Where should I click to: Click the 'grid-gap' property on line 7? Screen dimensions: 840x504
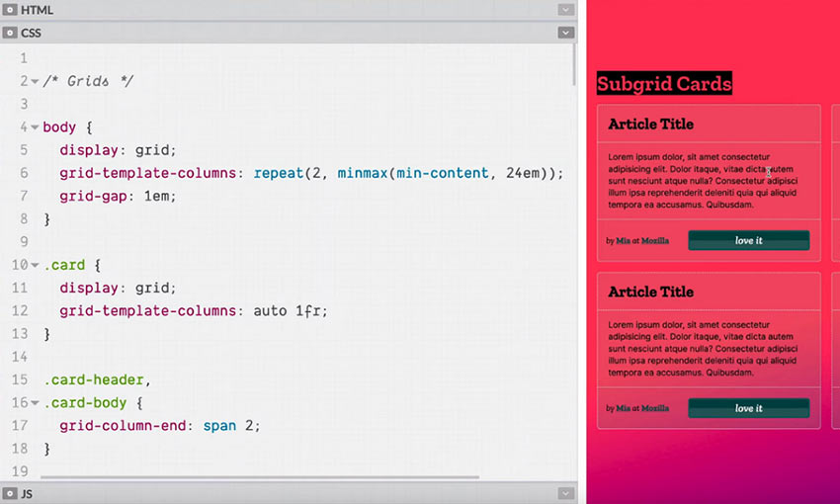(93, 196)
